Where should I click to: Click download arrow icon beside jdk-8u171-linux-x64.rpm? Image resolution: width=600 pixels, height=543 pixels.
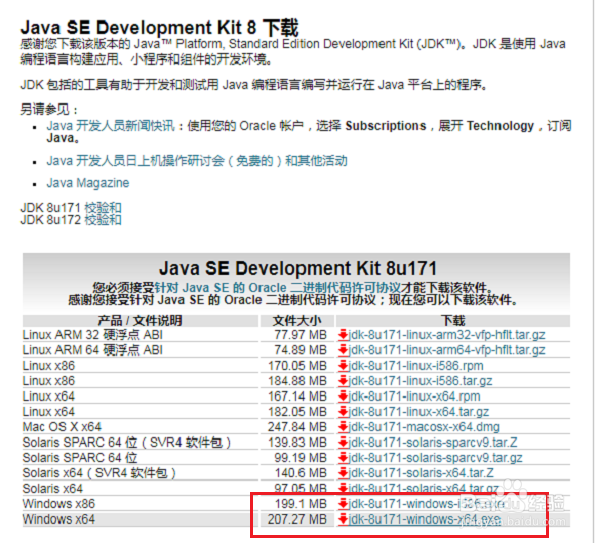tap(343, 396)
